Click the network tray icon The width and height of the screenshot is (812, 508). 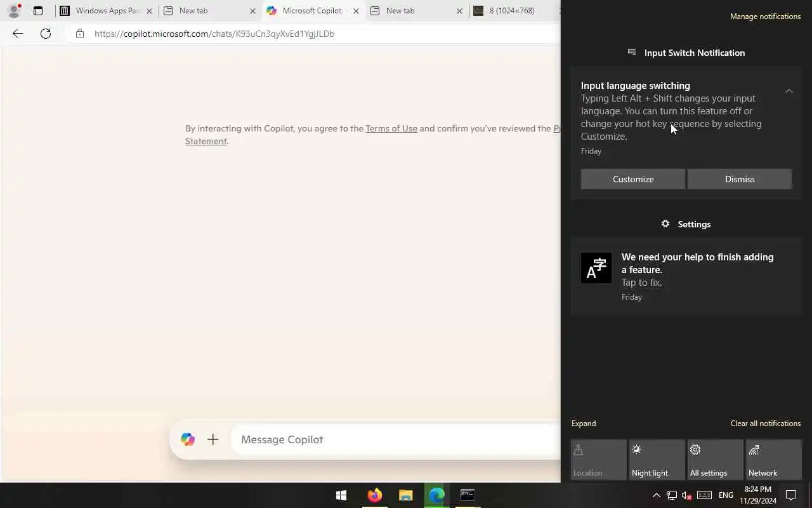click(671, 495)
